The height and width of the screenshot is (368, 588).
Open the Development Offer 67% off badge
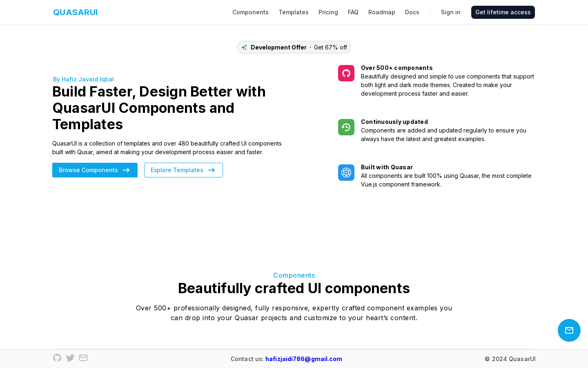tap(294, 47)
